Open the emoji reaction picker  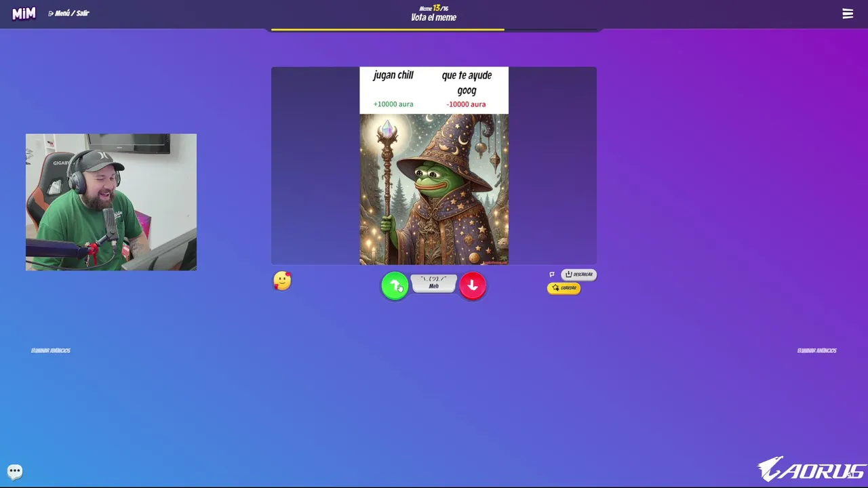282,281
